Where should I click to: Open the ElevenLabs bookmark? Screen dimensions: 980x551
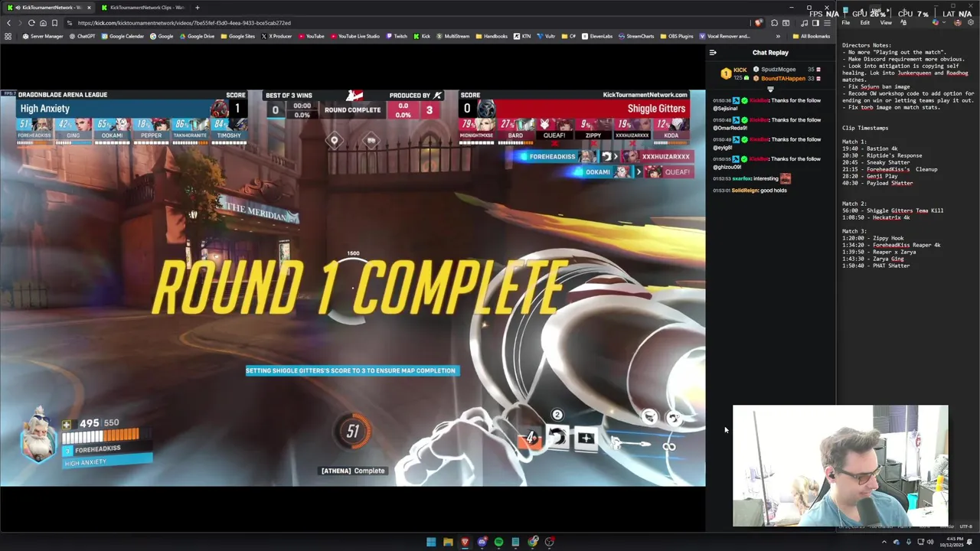click(x=597, y=36)
